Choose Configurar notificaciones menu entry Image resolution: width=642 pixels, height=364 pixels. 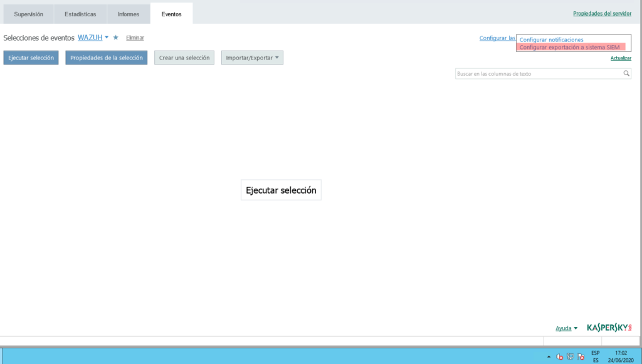point(551,40)
